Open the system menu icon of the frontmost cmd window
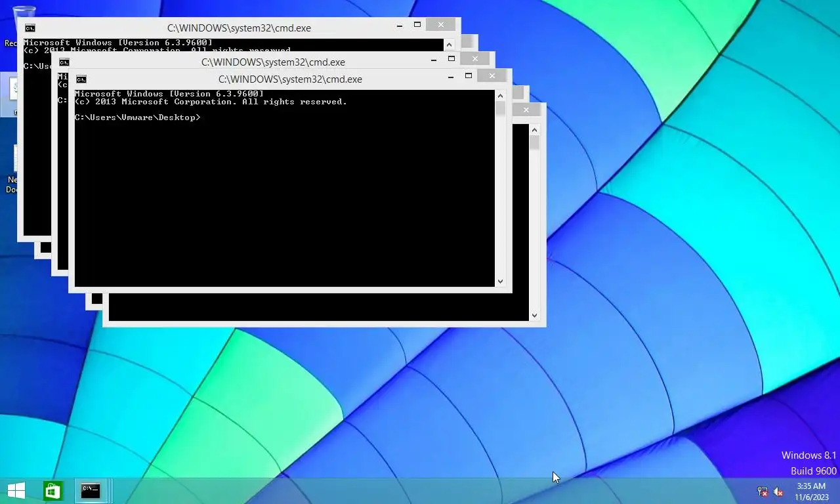 click(x=81, y=79)
